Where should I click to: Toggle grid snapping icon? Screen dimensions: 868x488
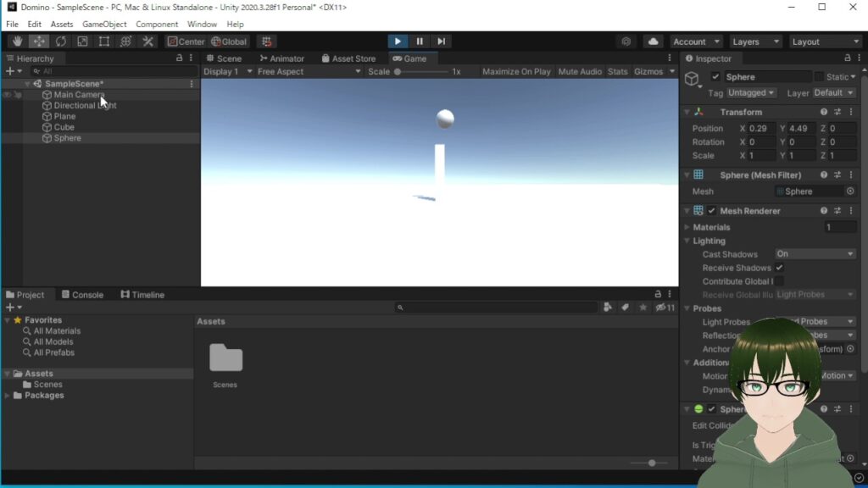[267, 42]
